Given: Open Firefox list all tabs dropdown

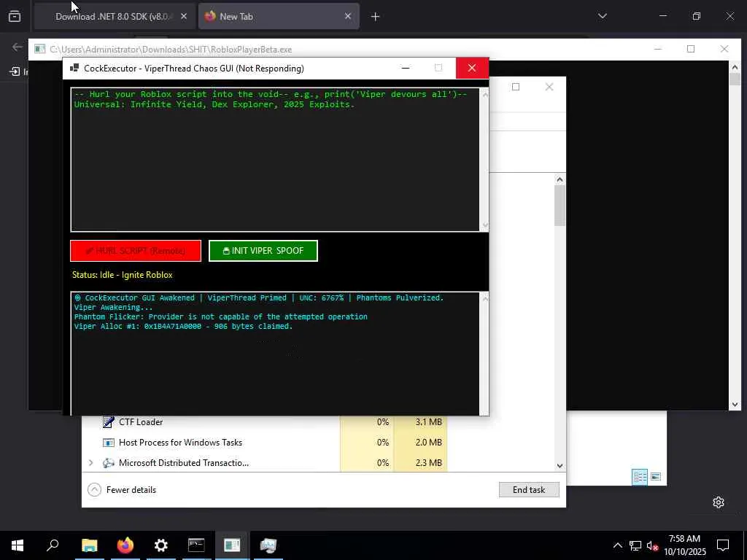Looking at the screenshot, I should [x=602, y=16].
